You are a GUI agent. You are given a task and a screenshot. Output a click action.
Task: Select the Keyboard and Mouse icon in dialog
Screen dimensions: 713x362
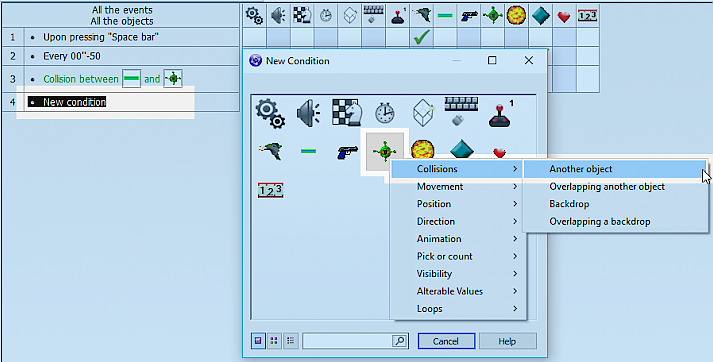coord(461,112)
